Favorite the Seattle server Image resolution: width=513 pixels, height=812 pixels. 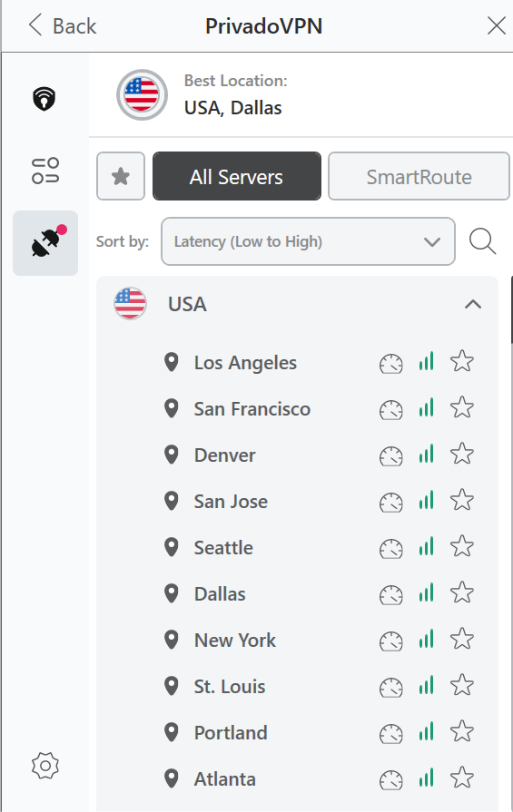[461, 546]
